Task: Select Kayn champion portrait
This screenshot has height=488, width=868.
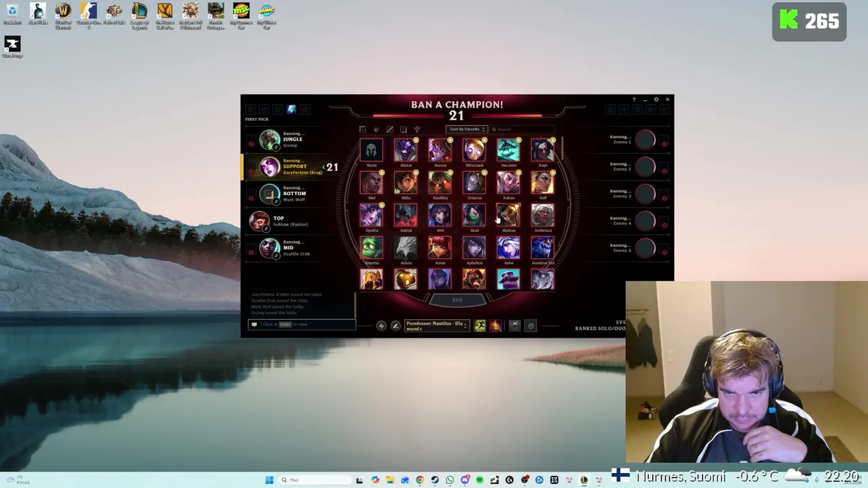Action: click(542, 150)
